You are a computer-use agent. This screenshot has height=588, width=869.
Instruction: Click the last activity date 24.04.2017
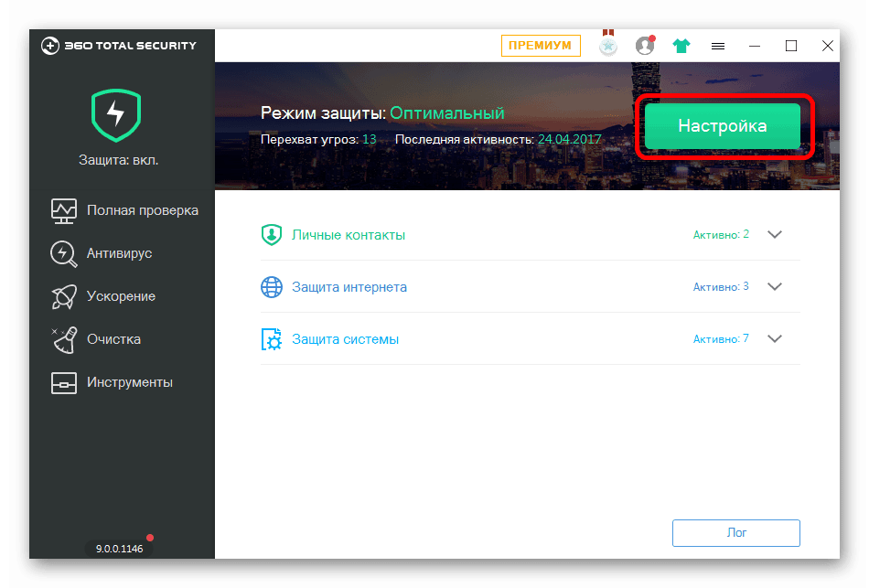pos(569,139)
